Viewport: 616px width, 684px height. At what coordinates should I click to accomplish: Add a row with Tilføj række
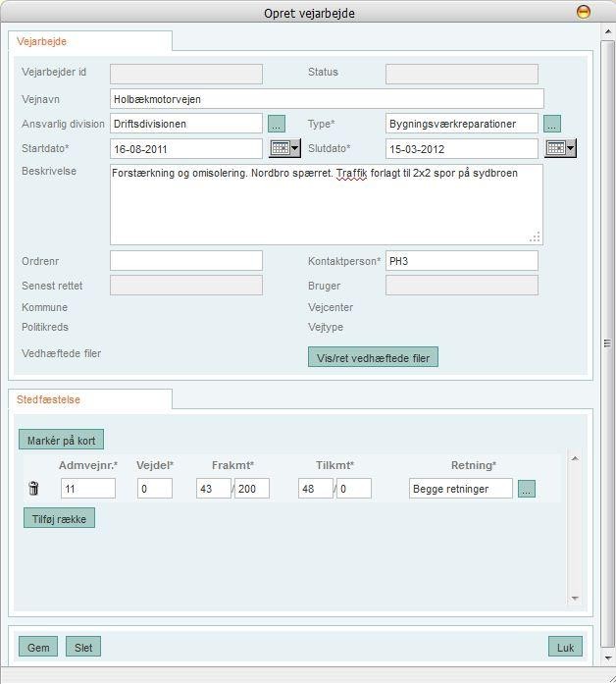pyautogui.click(x=59, y=519)
